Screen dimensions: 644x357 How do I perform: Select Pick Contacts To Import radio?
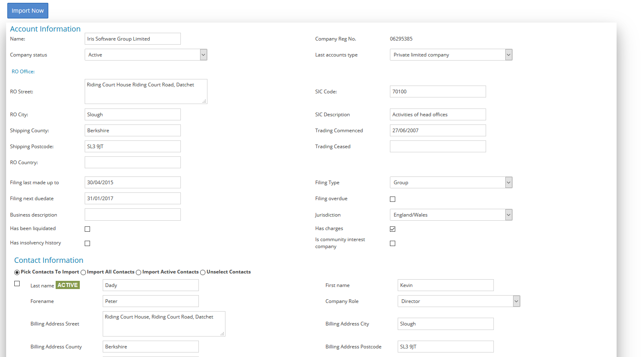17,272
